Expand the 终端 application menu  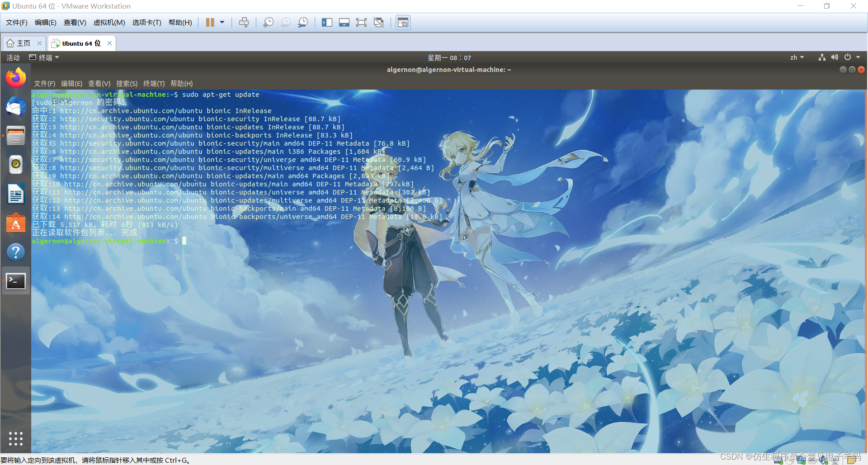click(x=44, y=57)
